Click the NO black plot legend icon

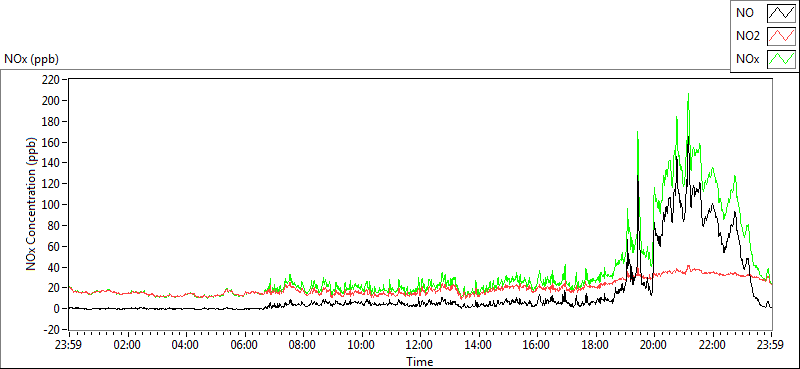pyautogui.click(x=782, y=13)
